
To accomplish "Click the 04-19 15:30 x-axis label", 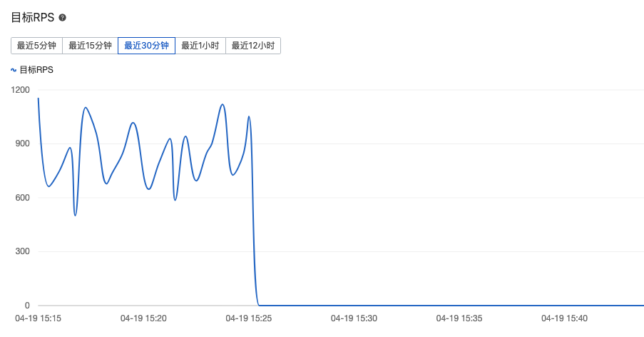I will pyautogui.click(x=354, y=318).
